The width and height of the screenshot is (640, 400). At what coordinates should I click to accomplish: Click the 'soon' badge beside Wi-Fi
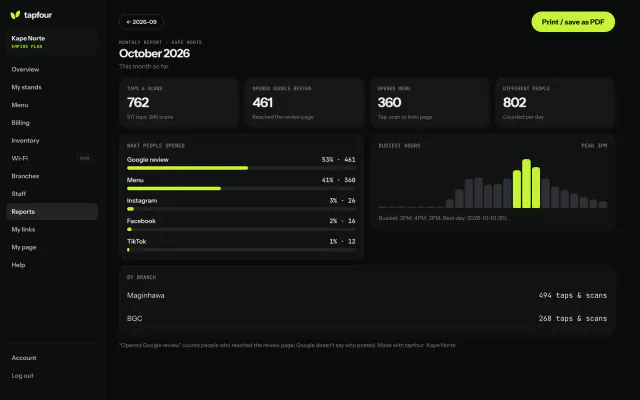[x=85, y=158]
